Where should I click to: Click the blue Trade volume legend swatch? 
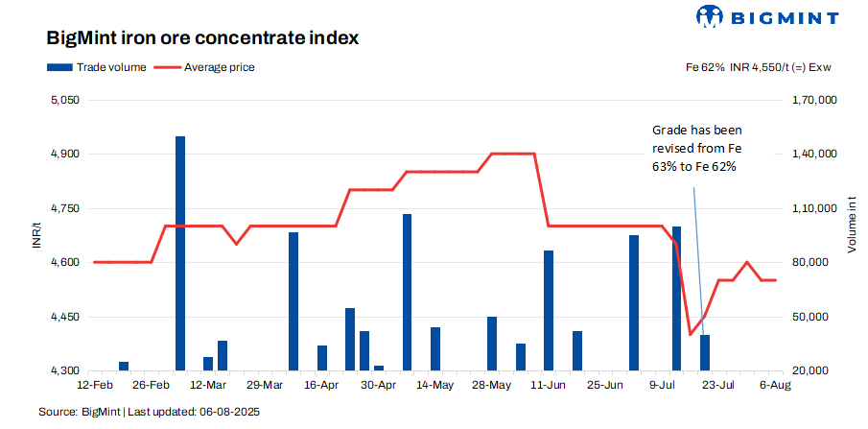coord(59,67)
